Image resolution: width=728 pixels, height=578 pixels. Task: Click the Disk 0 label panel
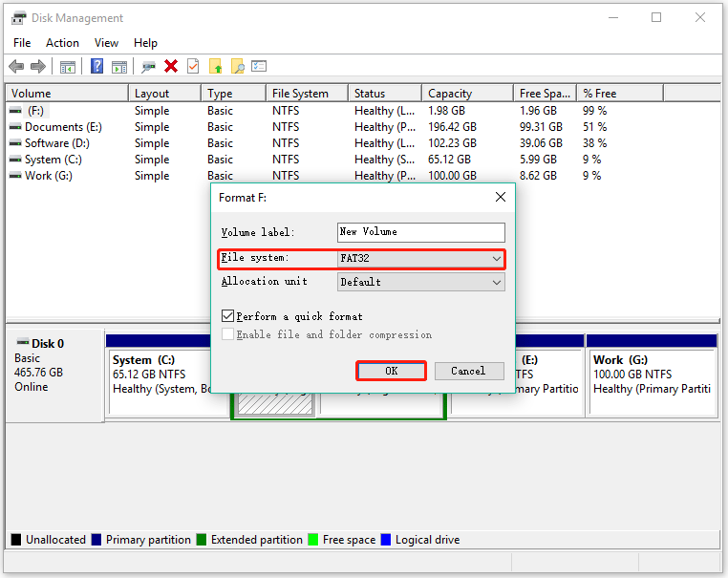pyautogui.click(x=54, y=375)
